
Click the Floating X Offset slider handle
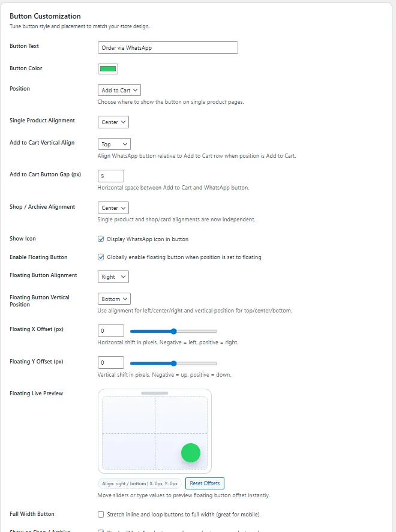[x=174, y=331]
